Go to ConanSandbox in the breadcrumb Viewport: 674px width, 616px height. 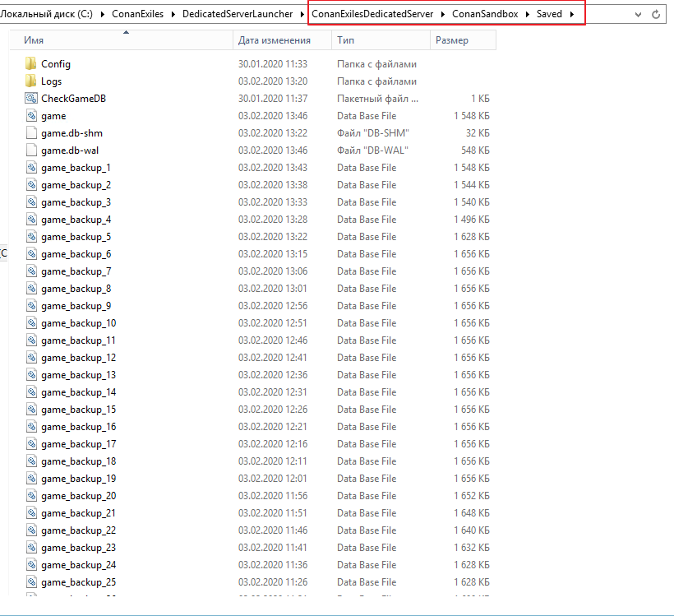pyautogui.click(x=485, y=14)
